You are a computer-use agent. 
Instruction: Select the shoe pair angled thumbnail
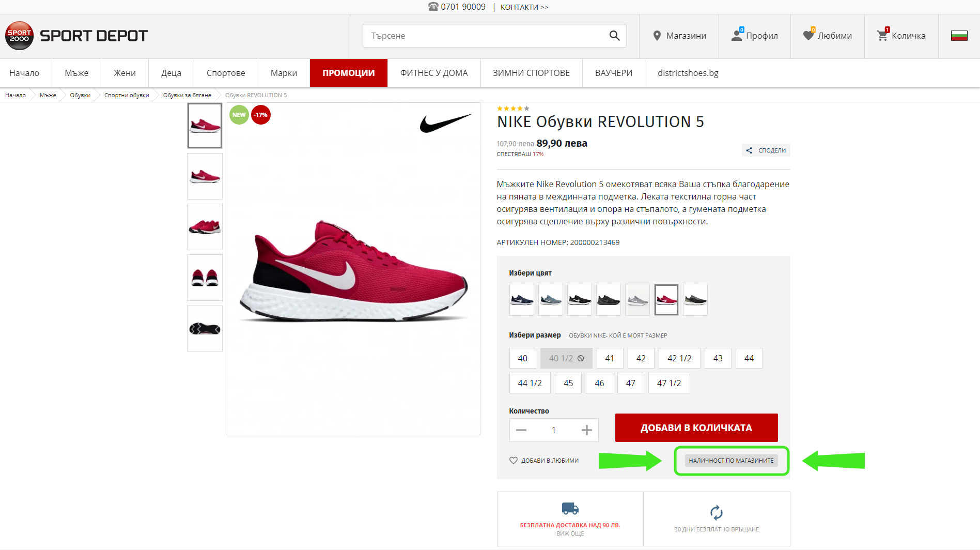pyautogui.click(x=205, y=227)
